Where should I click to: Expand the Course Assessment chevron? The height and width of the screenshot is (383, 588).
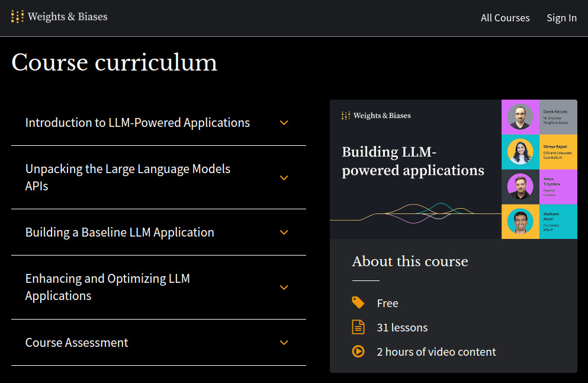(x=284, y=343)
